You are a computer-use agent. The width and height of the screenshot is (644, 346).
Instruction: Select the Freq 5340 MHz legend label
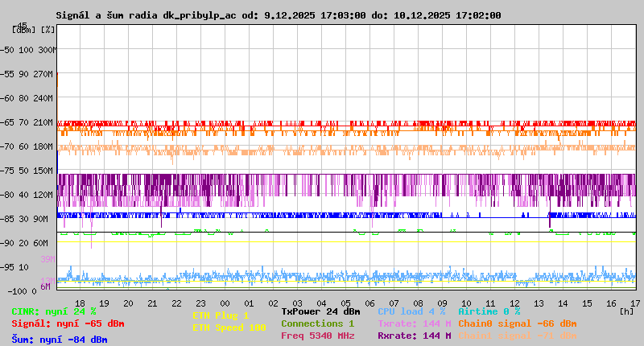pyautogui.click(x=317, y=336)
